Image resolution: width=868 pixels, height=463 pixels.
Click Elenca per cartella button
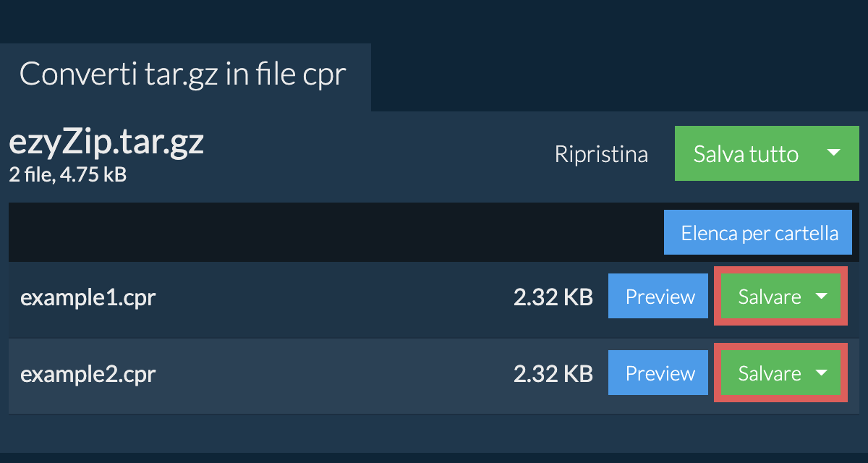pyautogui.click(x=759, y=233)
